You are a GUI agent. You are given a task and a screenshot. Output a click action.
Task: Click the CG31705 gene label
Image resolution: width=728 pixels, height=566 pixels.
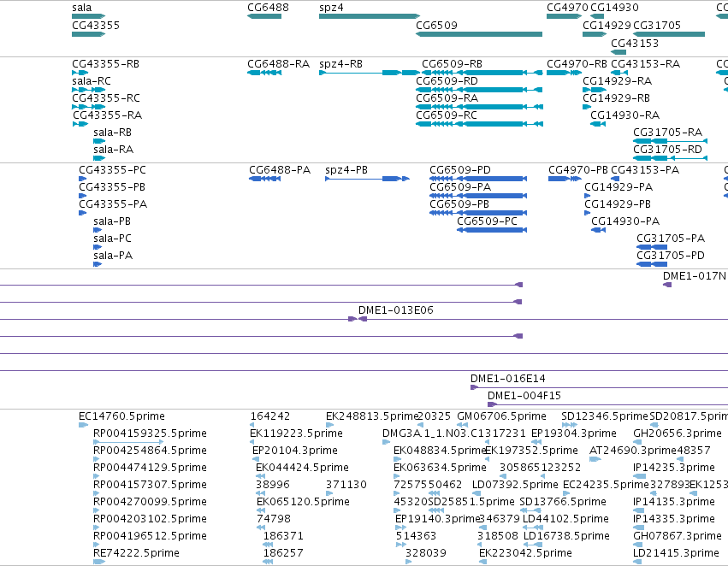pos(657,25)
